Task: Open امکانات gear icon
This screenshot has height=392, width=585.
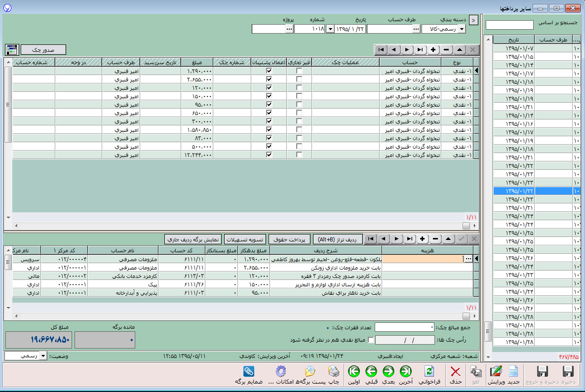Action: point(280,371)
